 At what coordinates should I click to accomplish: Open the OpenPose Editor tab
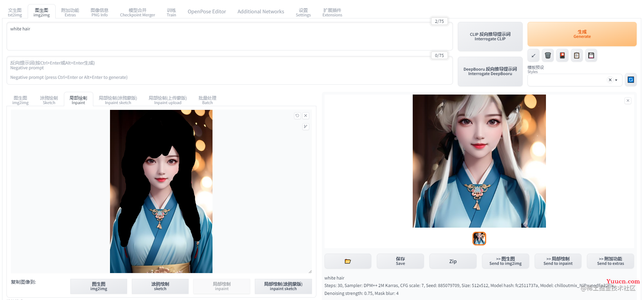pos(207,12)
